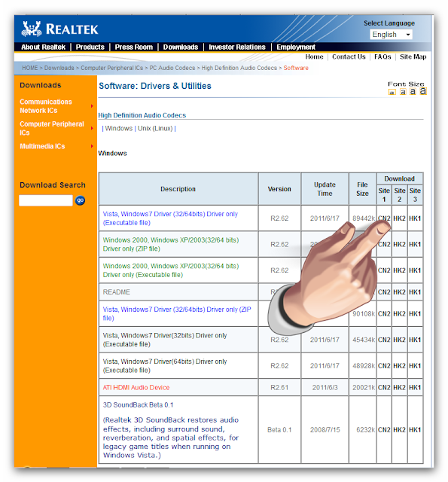Viewport: 448px width, 482px height.
Task: Open the README link
Action: (117, 292)
